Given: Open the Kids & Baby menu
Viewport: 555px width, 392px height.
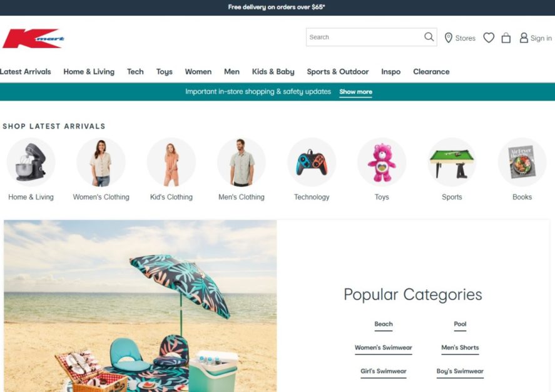Looking at the screenshot, I should pos(273,71).
